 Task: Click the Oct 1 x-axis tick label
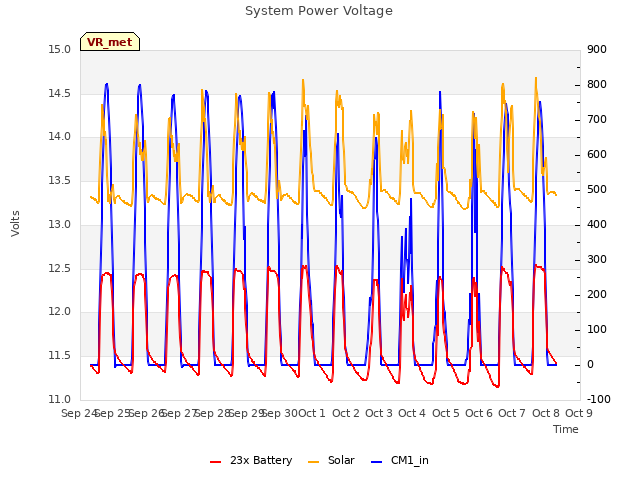point(312,413)
